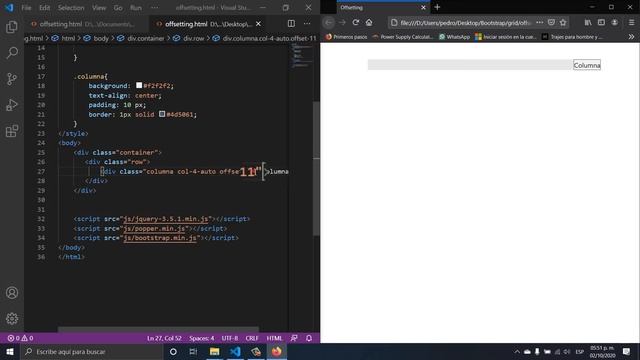Select html in breadcrumb path

coord(68,38)
